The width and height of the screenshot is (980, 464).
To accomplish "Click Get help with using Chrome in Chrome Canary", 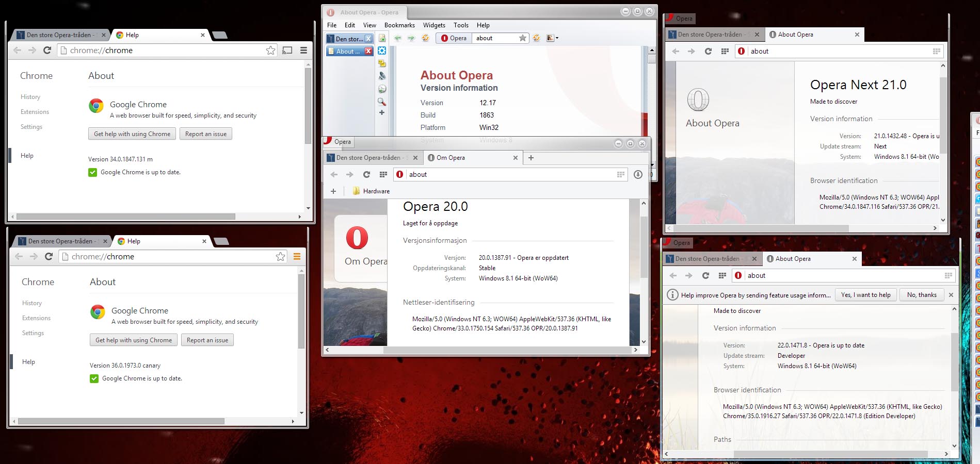I will pos(134,340).
